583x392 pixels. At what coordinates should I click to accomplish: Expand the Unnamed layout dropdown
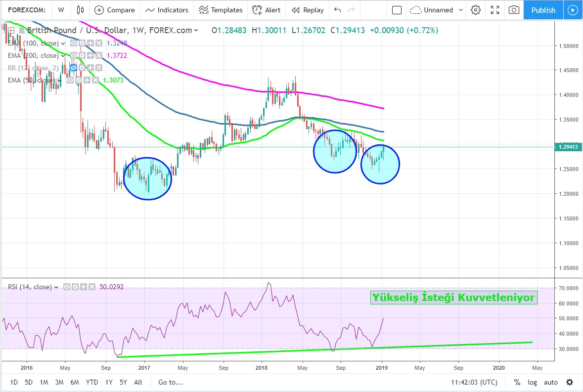click(461, 10)
